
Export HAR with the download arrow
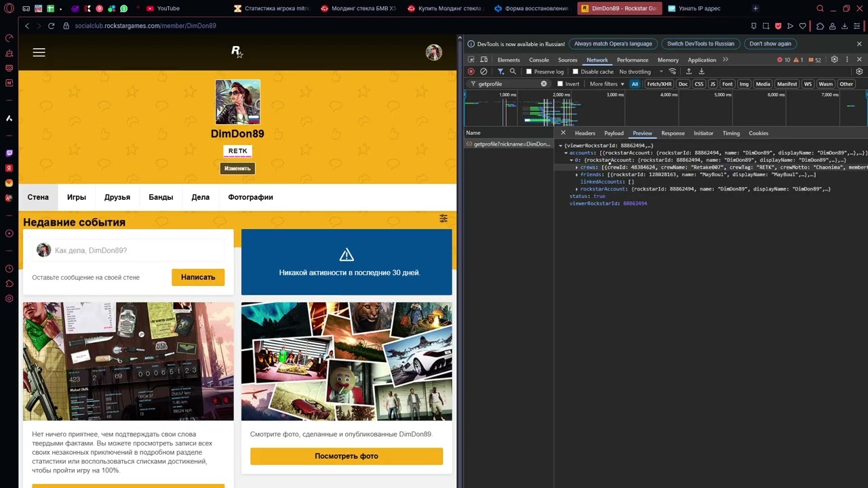coord(701,71)
